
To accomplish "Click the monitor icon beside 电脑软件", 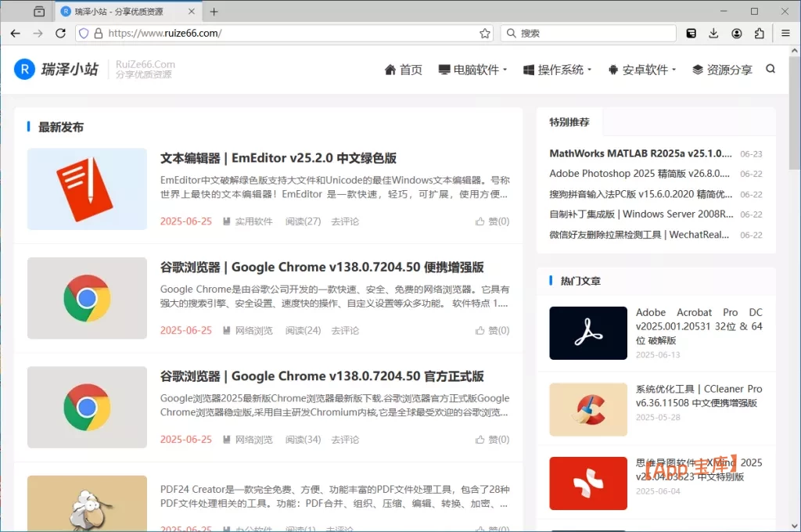I will coord(443,69).
